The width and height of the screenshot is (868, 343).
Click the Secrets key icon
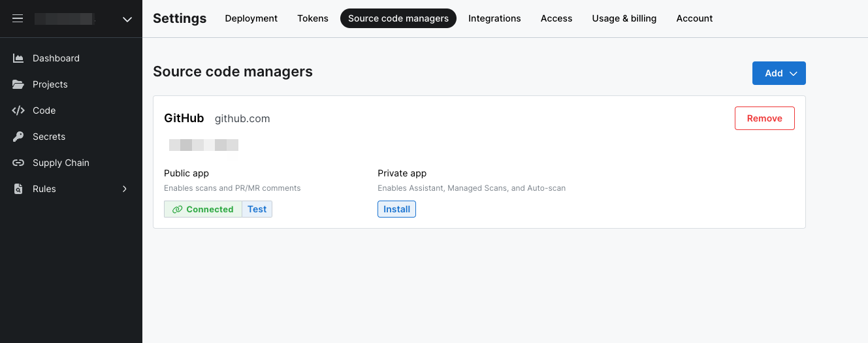tap(18, 137)
